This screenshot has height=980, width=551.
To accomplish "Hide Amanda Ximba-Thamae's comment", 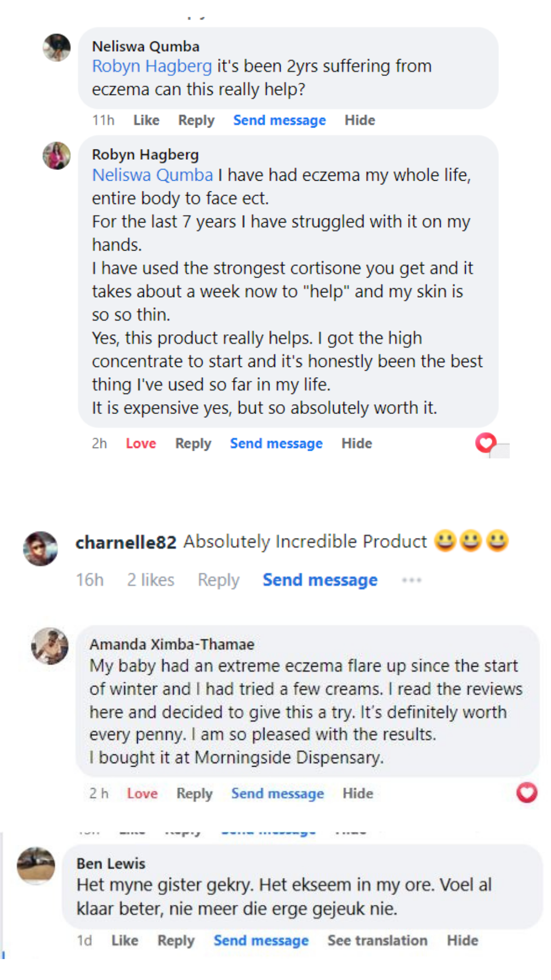I will coord(358,794).
